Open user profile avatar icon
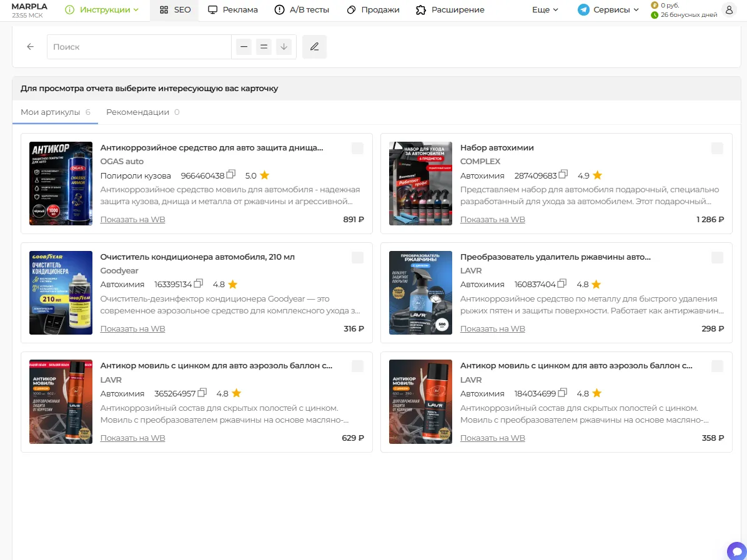Image resolution: width=747 pixels, height=560 pixels. pos(729,9)
